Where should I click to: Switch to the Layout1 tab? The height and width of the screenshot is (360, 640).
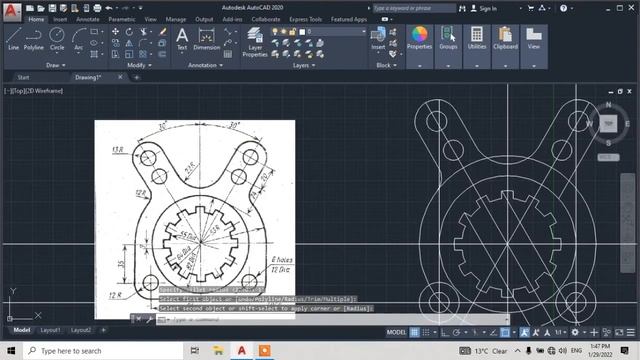point(50,330)
